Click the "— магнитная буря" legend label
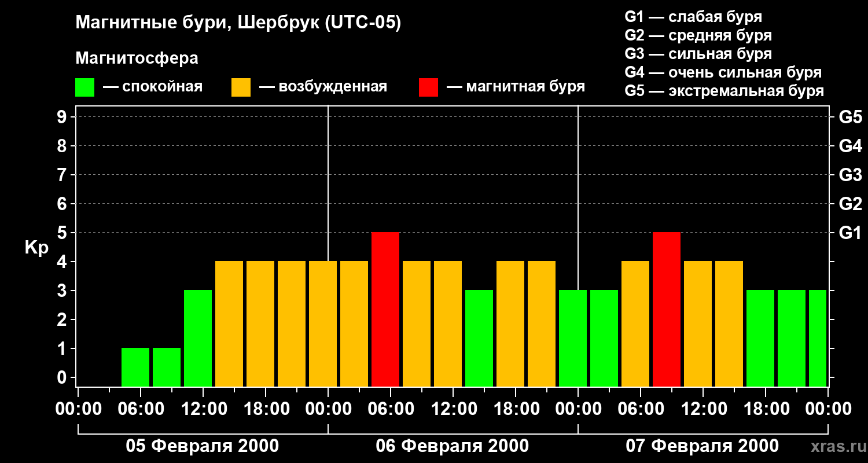Screen dimensions: 868x463 (516, 87)
